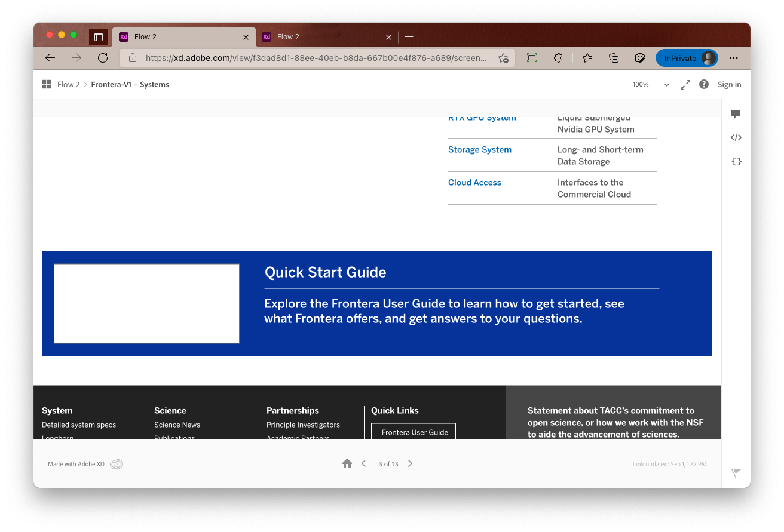Open the help question mark icon
This screenshot has height=532, width=784.
[704, 84]
